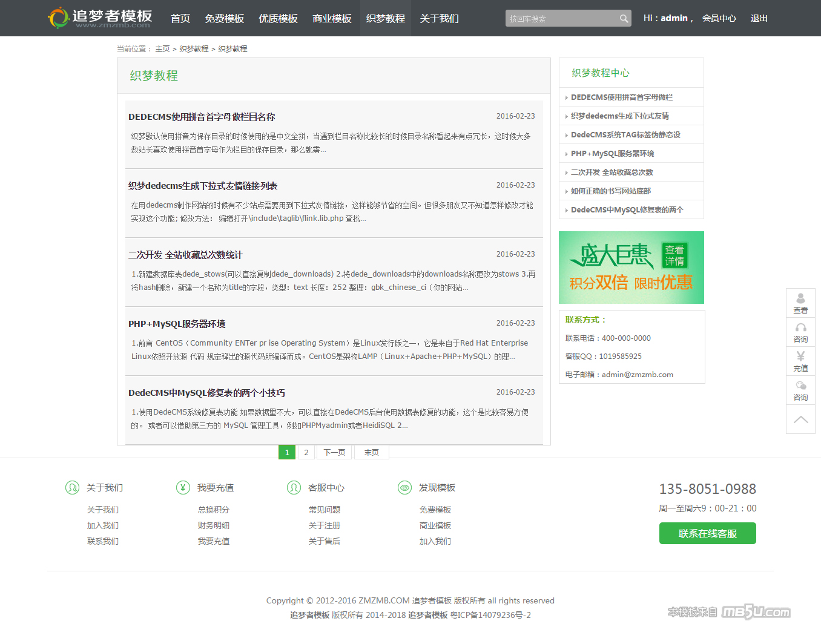Expand sidebar item 如何正确的书写网站底部
The height and width of the screenshot is (644, 821).
click(610, 191)
